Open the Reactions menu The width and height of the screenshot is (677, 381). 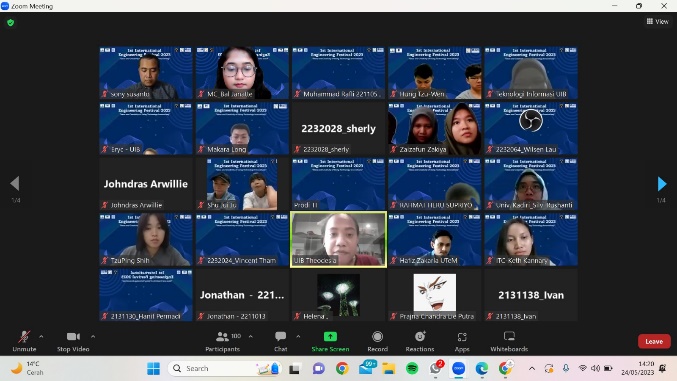pyautogui.click(x=420, y=341)
